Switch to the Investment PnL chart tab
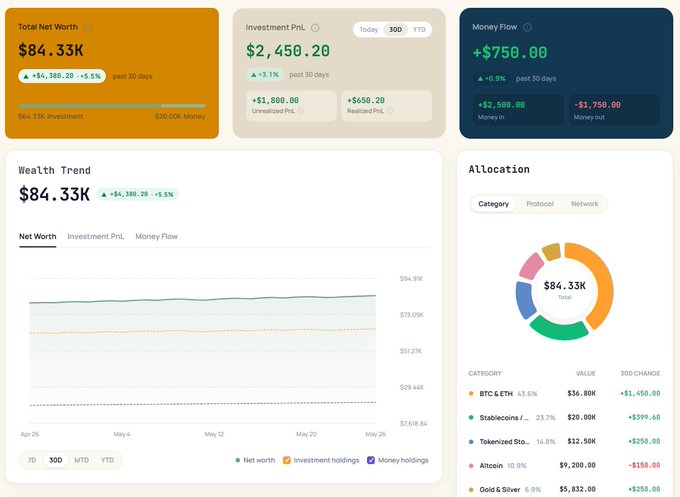The image size is (680, 497). [x=96, y=237]
